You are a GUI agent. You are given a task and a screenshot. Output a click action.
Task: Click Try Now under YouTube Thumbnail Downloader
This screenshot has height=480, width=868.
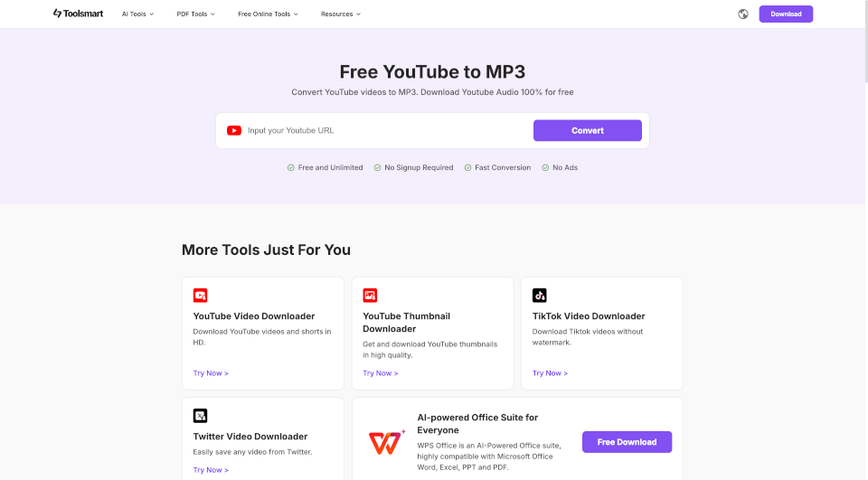[x=381, y=373]
